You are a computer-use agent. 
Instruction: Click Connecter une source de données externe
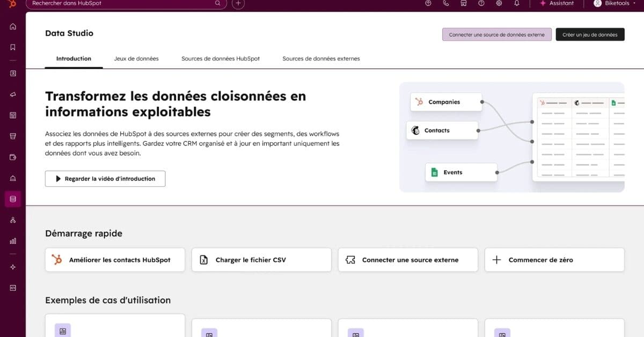point(497,34)
